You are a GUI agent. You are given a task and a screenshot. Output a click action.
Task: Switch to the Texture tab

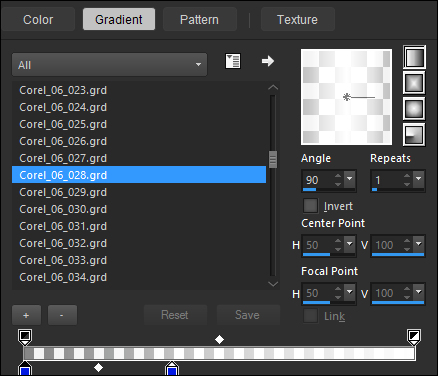pyautogui.click(x=297, y=19)
